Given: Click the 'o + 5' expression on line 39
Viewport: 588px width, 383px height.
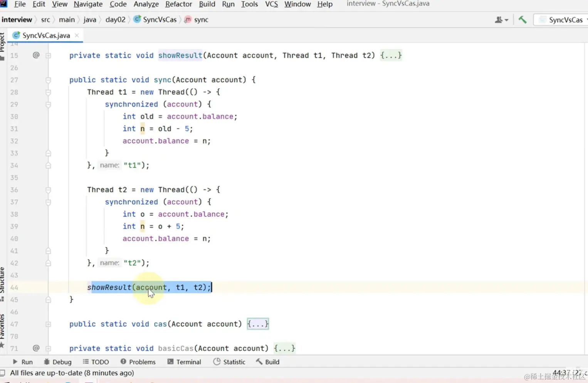Looking at the screenshot, I should click(x=169, y=226).
